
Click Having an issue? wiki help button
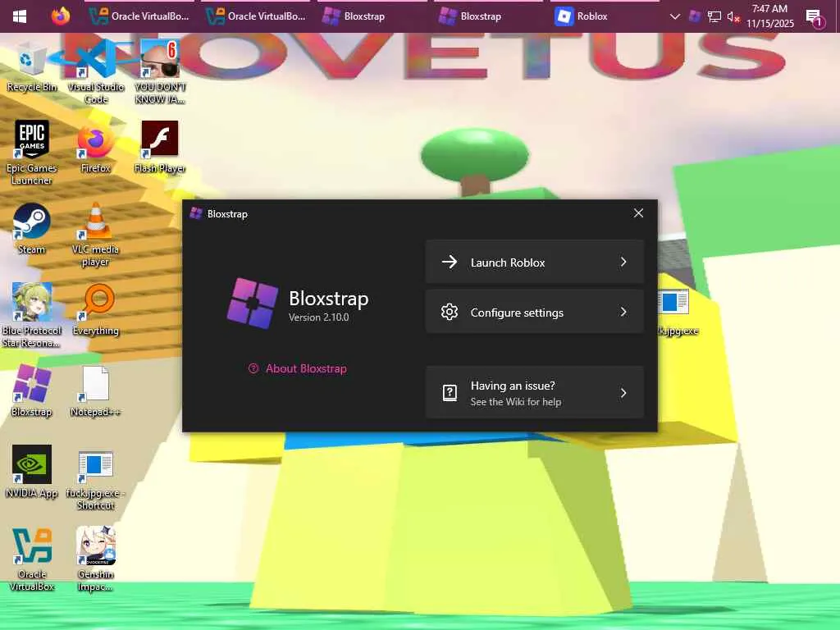535,393
